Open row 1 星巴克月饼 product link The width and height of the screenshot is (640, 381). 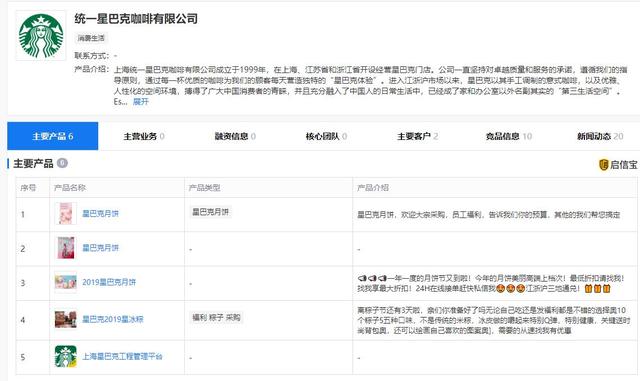click(100, 214)
